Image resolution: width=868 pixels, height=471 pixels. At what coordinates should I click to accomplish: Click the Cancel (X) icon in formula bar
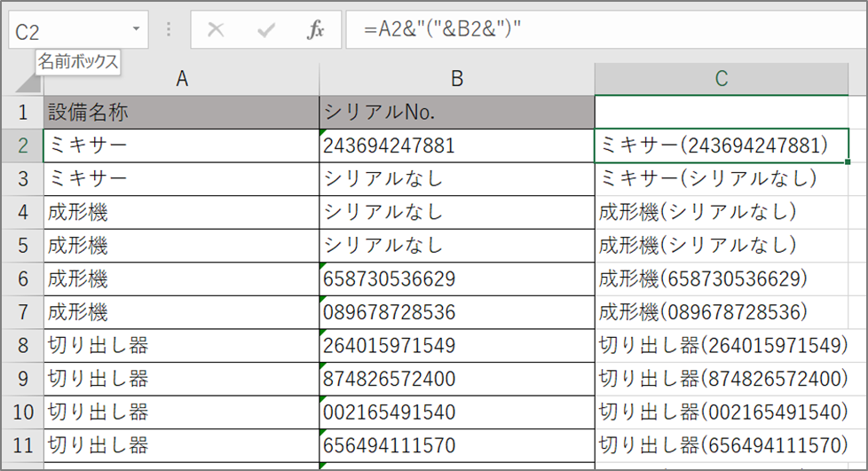coord(215,30)
